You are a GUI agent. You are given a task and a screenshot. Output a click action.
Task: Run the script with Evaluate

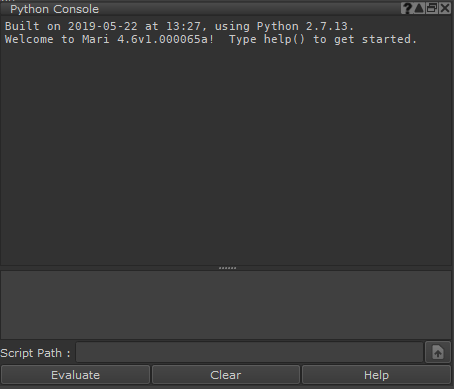click(75, 375)
